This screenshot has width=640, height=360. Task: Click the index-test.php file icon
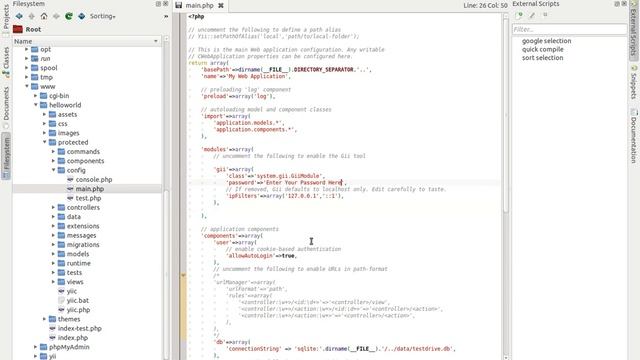coord(52,328)
